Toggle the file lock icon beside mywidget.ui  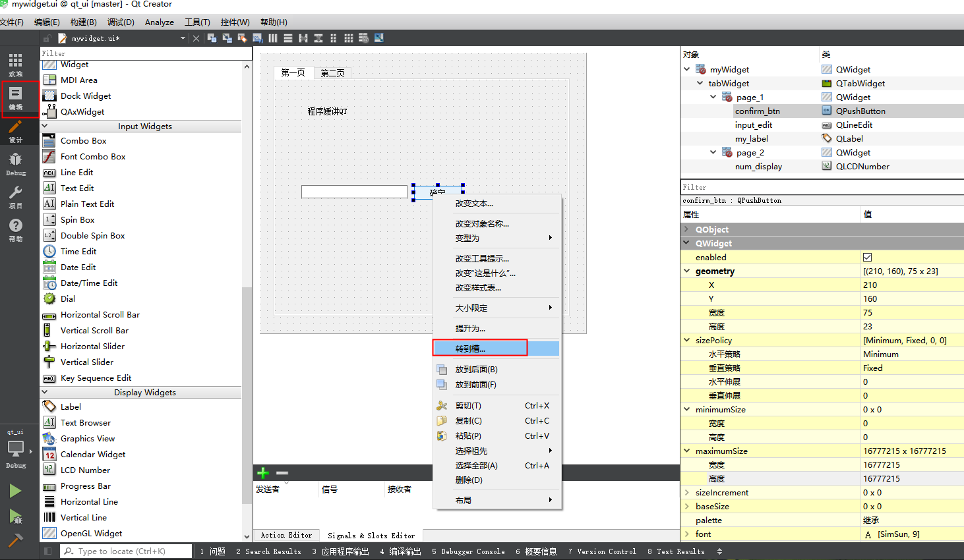47,38
